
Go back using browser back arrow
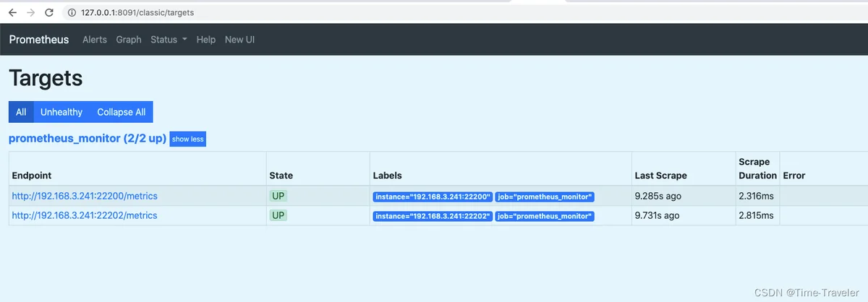tap(12, 12)
